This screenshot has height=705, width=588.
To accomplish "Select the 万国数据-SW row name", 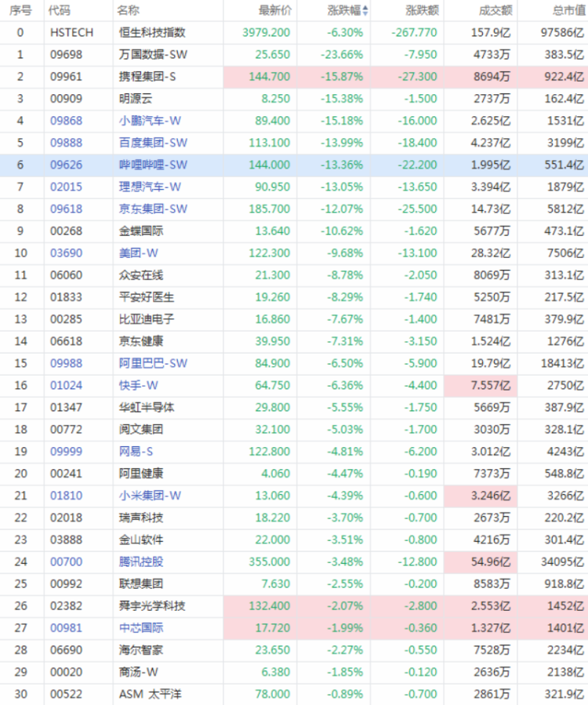I will 153,54.
